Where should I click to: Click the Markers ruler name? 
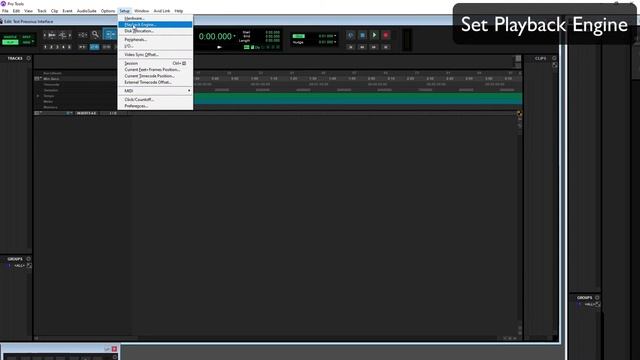(x=51, y=107)
